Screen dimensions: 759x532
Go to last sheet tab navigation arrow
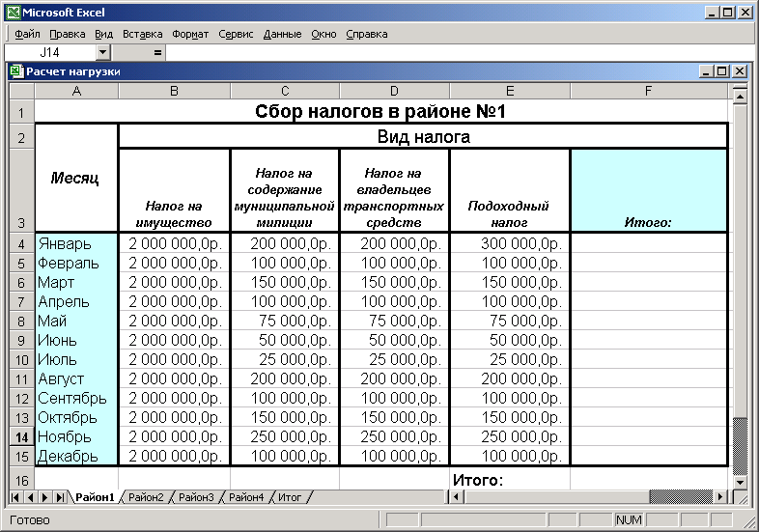pyautogui.click(x=60, y=497)
